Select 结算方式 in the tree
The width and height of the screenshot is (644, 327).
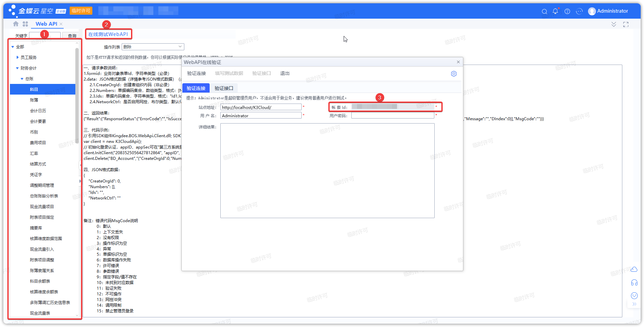pyautogui.click(x=38, y=164)
